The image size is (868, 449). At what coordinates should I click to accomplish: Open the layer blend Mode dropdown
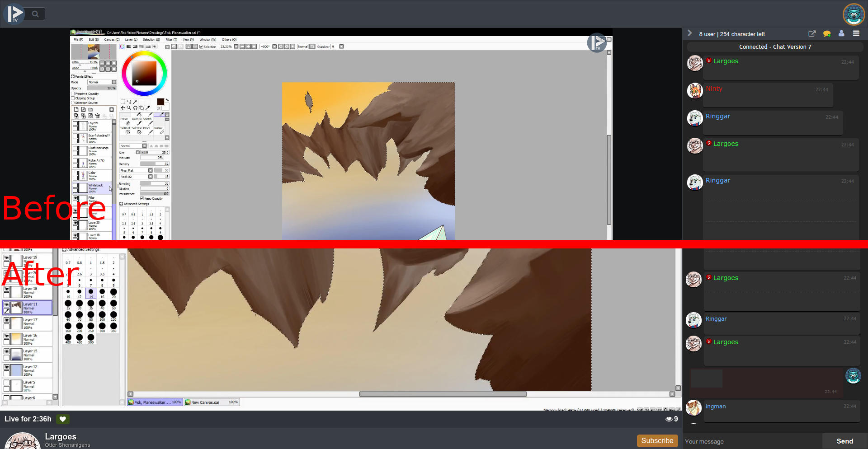[102, 82]
